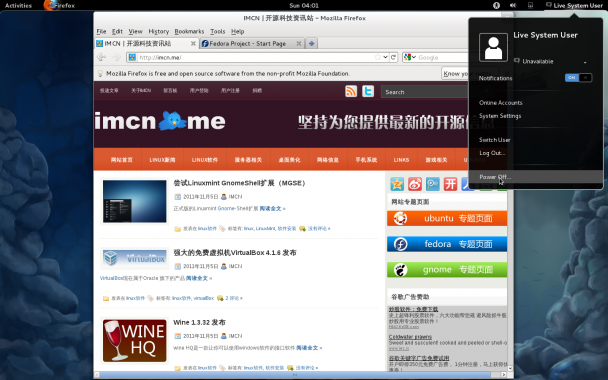Click the user avatar picture in user menu
Screen dimensions: 608x380
(493, 47)
